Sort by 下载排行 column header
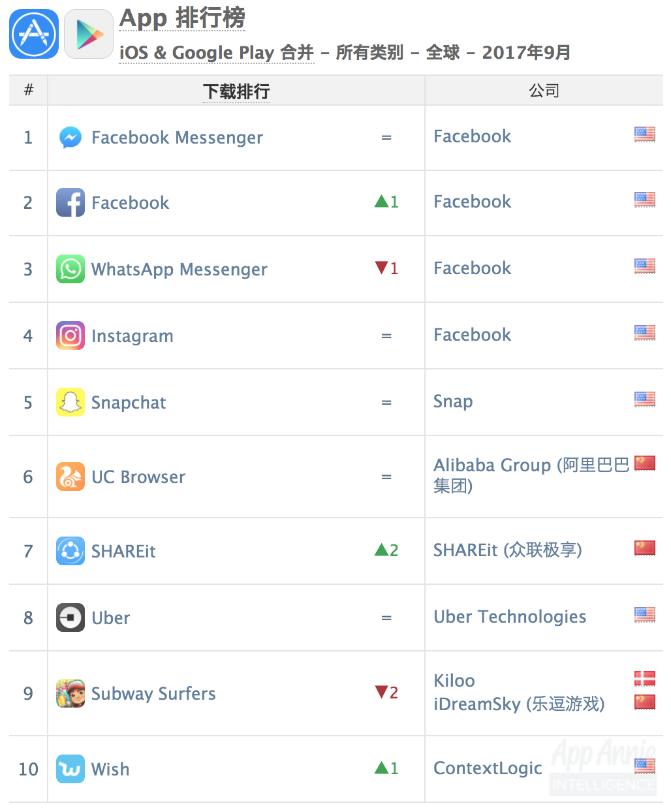The width and height of the screenshot is (671, 812). point(236,91)
